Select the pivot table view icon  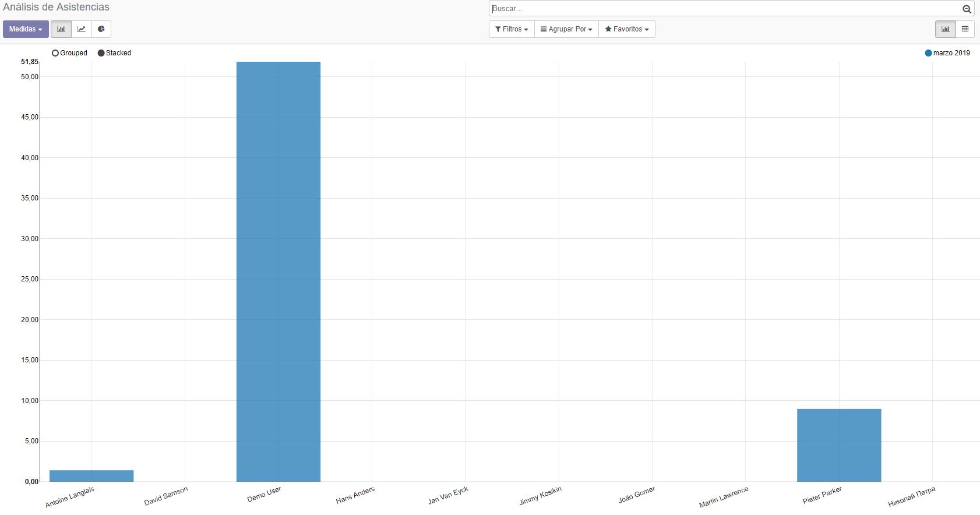[x=965, y=29]
